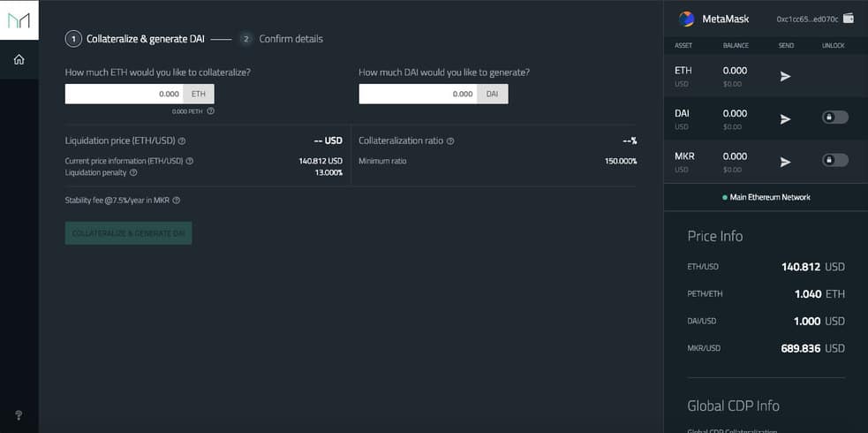Image resolution: width=868 pixels, height=433 pixels.
Task: Send ETH using the arrow icon
Action: point(785,76)
